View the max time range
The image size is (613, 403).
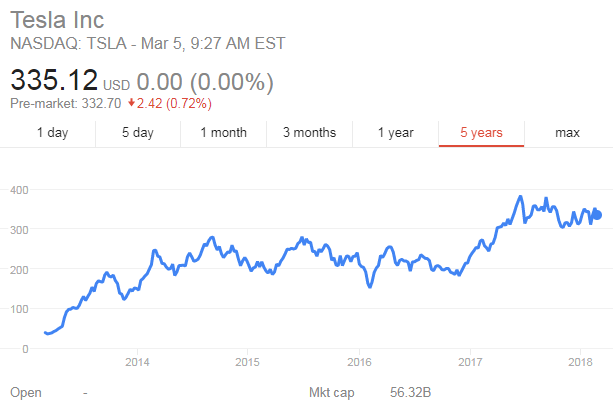tap(568, 132)
